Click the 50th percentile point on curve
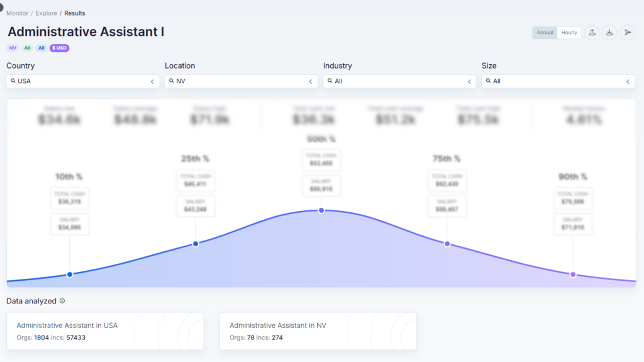 pyautogui.click(x=321, y=210)
